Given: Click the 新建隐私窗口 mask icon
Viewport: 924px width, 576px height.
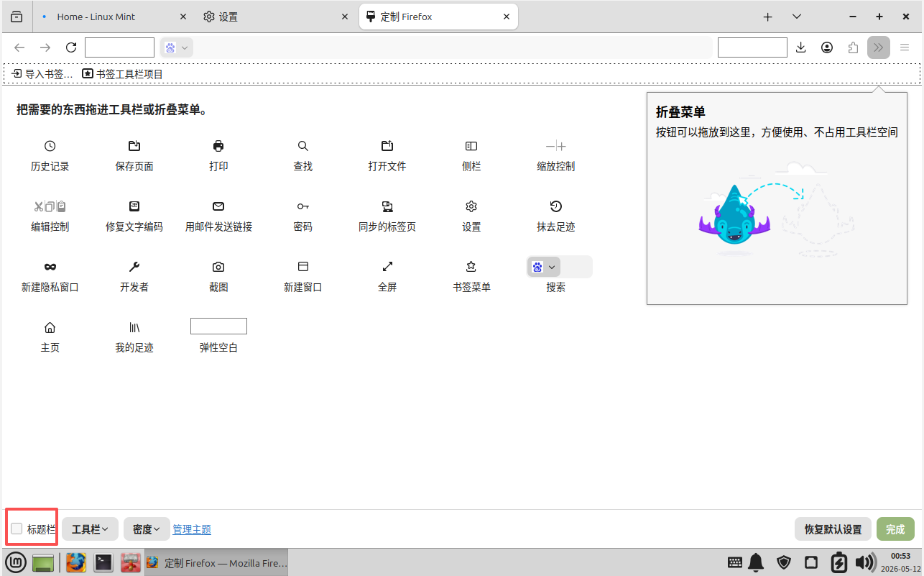Looking at the screenshot, I should click(x=50, y=267).
